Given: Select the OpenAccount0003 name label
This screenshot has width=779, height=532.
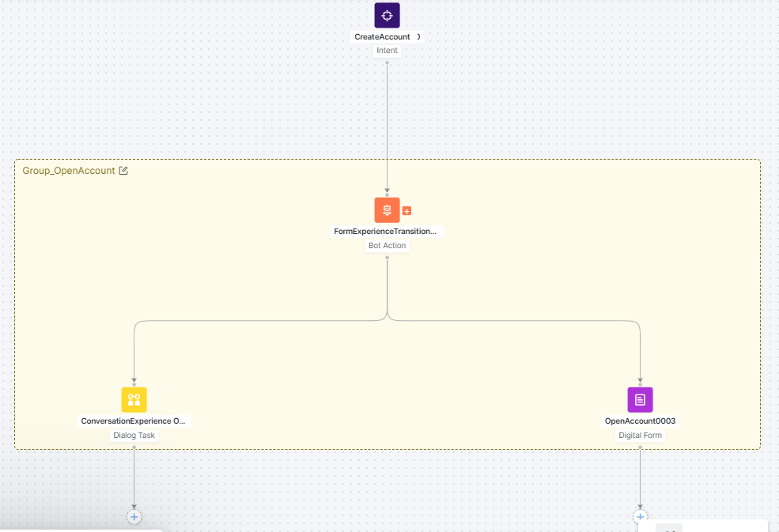Looking at the screenshot, I should pos(639,421).
